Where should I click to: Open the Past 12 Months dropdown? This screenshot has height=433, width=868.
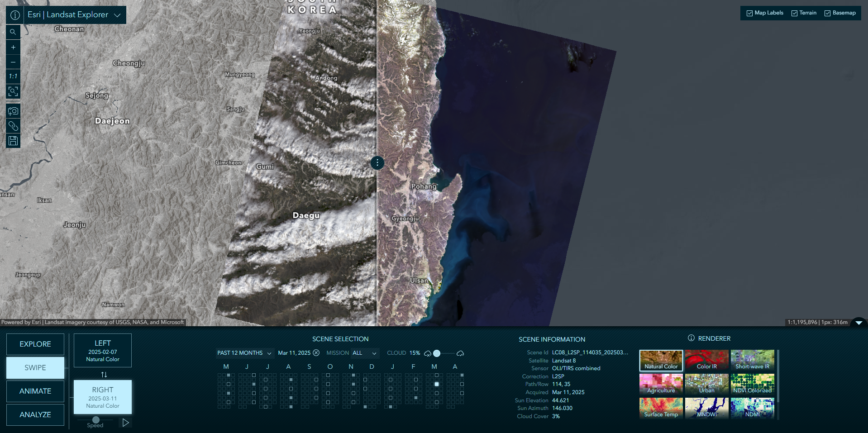(x=244, y=353)
